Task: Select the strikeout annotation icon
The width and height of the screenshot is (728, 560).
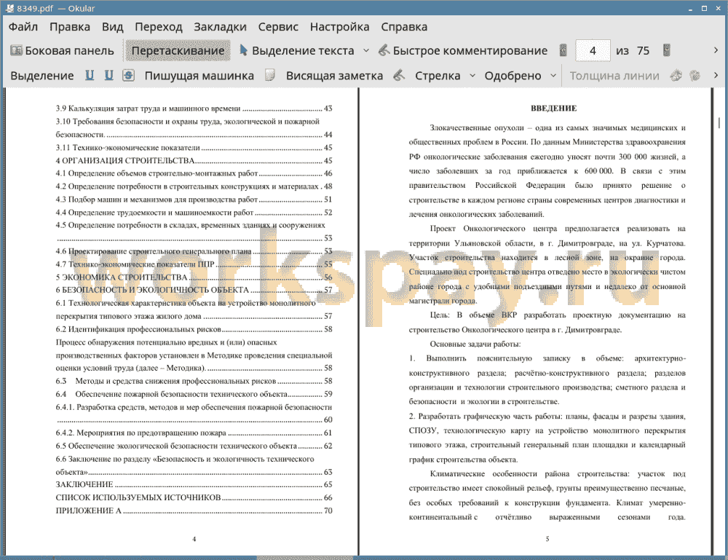Action: click(128, 75)
